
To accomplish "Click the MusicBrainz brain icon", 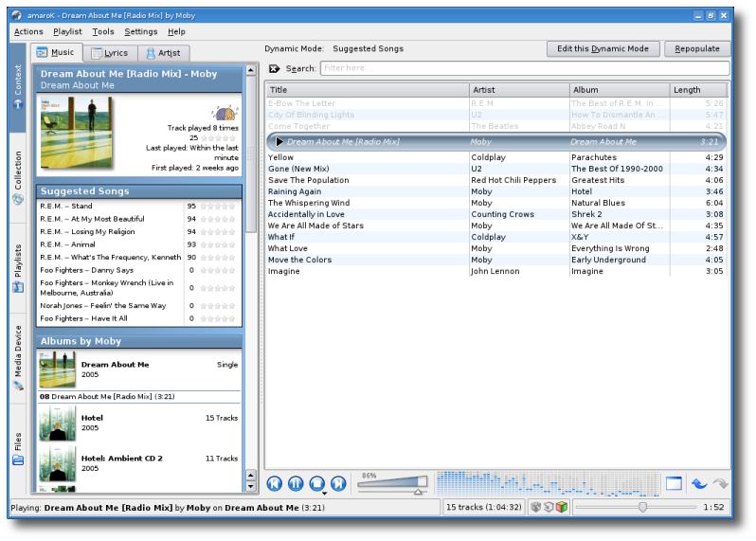I will pyautogui.click(x=225, y=114).
